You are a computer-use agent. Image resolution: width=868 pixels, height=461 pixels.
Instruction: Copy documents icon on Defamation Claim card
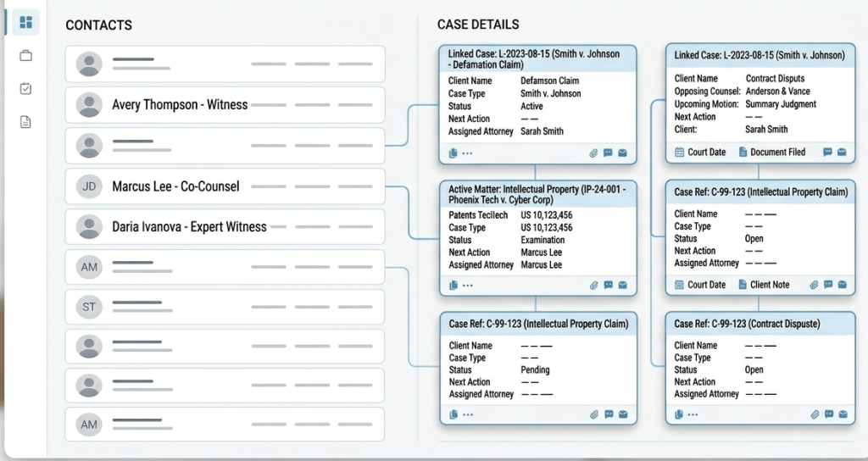(x=453, y=153)
